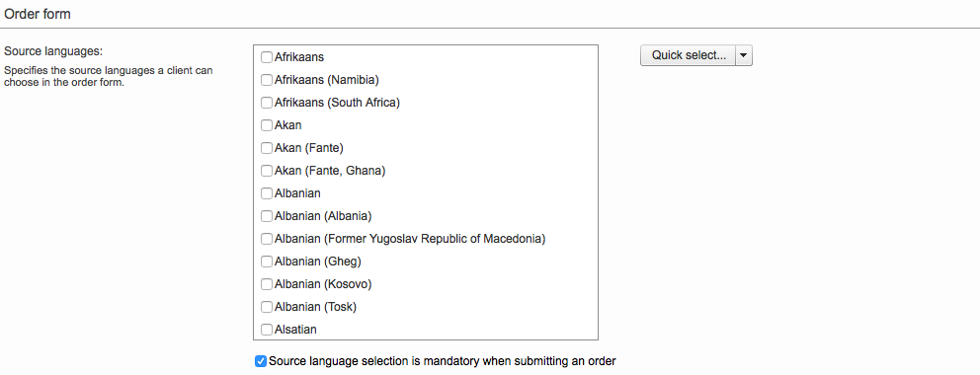Select Albanian (Albania) checkbox
The image size is (980, 375).
pyautogui.click(x=267, y=216)
